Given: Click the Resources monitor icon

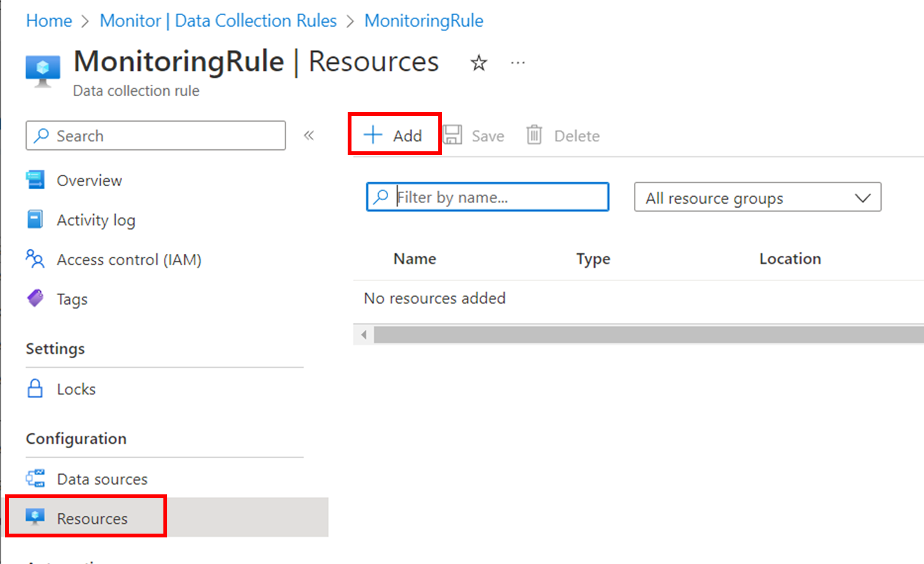Looking at the screenshot, I should pyautogui.click(x=35, y=517).
